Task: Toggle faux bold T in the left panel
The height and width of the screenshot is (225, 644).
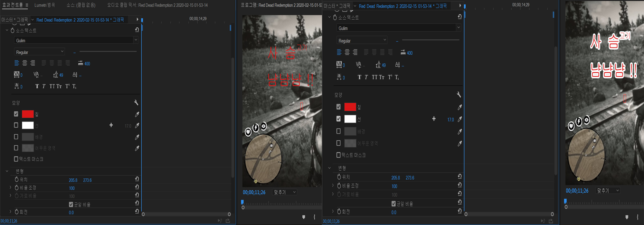Action: tap(37, 86)
